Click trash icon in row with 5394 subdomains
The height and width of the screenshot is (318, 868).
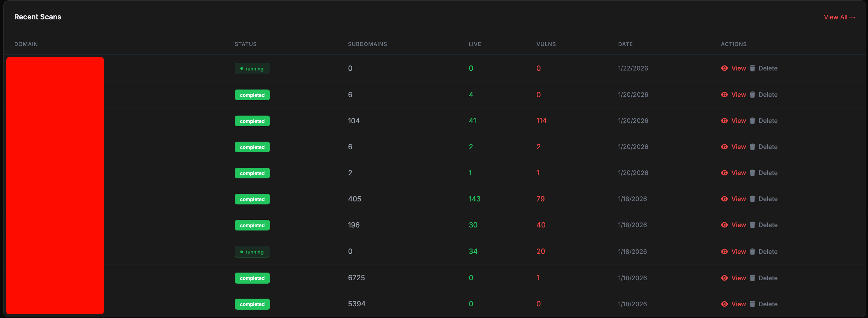pos(752,304)
